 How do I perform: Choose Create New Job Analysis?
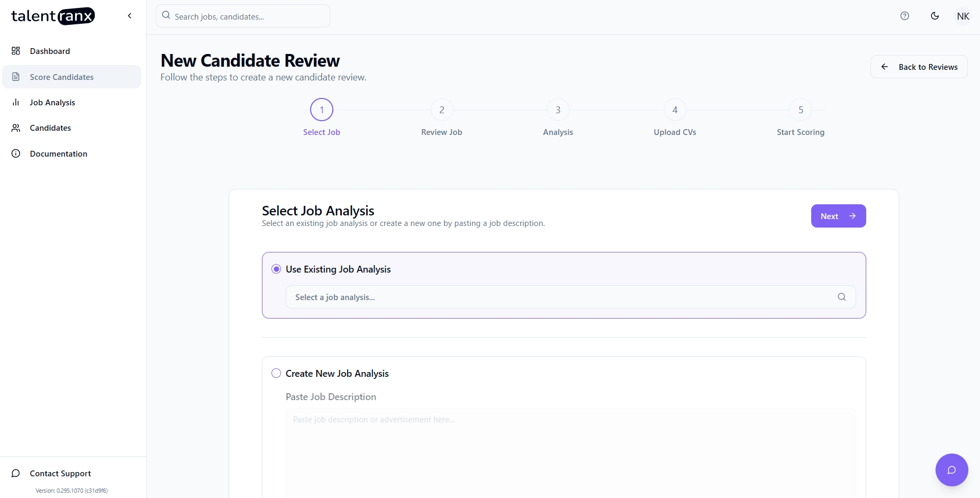coord(276,373)
